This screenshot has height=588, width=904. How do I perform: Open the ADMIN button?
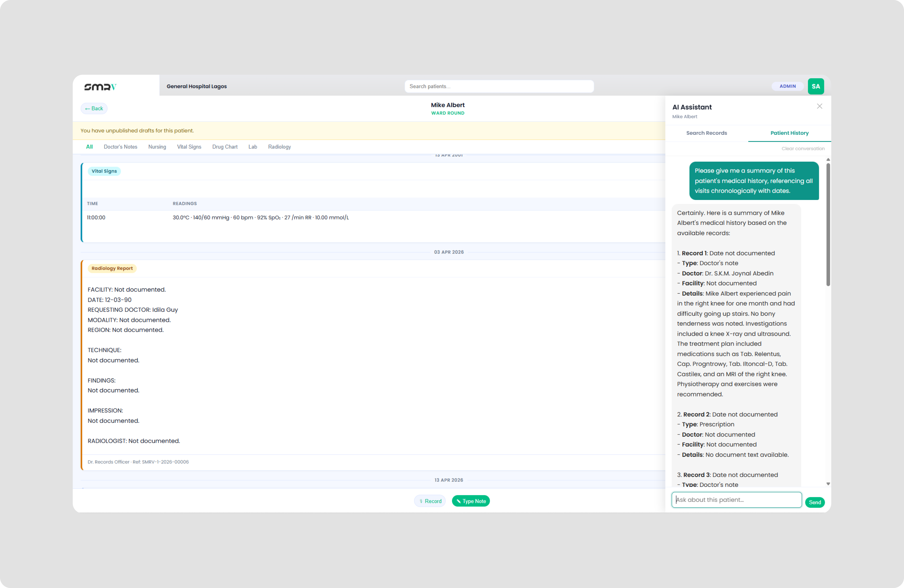[x=788, y=86]
